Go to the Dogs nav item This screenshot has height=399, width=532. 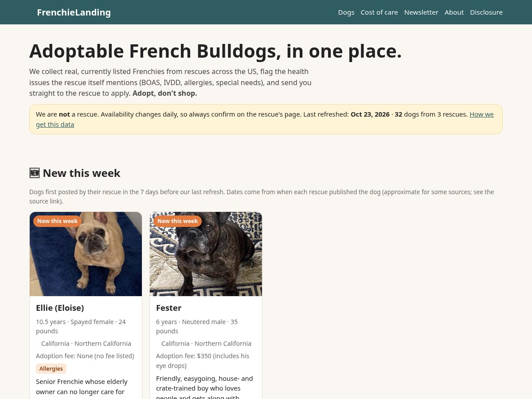(346, 12)
